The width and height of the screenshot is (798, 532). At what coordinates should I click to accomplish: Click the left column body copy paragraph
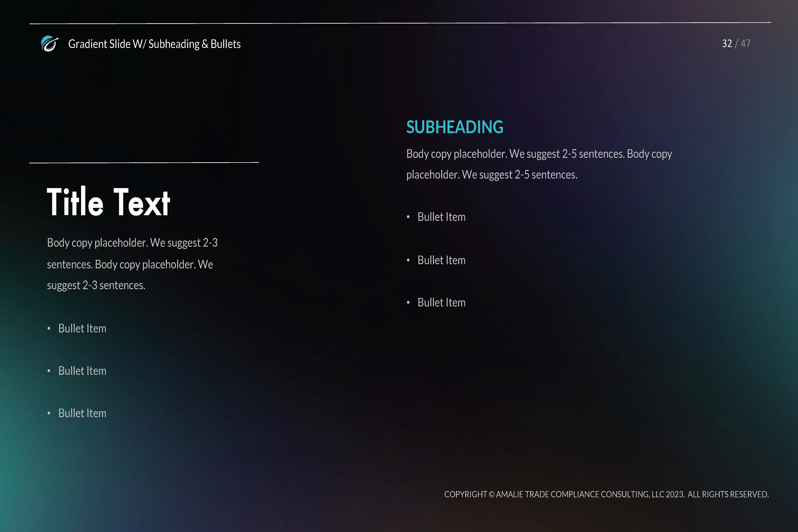tap(132, 264)
